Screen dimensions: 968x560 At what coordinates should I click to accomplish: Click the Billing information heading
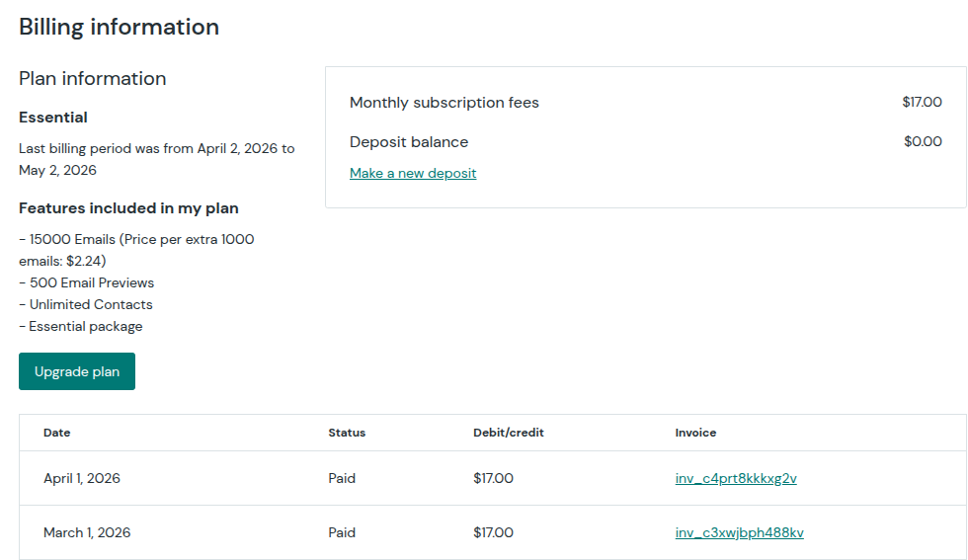pyautogui.click(x=120, y=27)
